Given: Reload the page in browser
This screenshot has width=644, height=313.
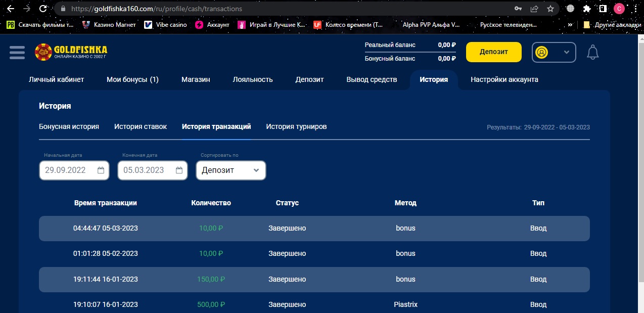Looking at the screenshot, I should 43,9.
